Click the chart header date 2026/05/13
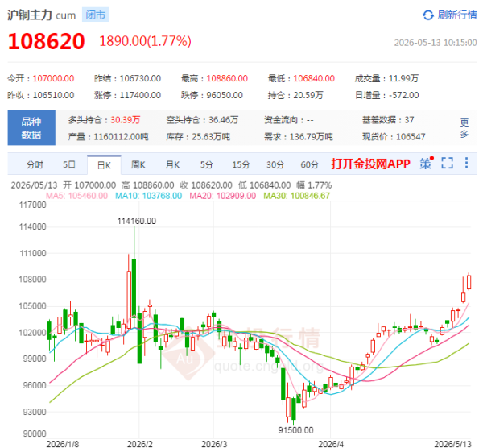The image size is (483, 448). (34, 185)
